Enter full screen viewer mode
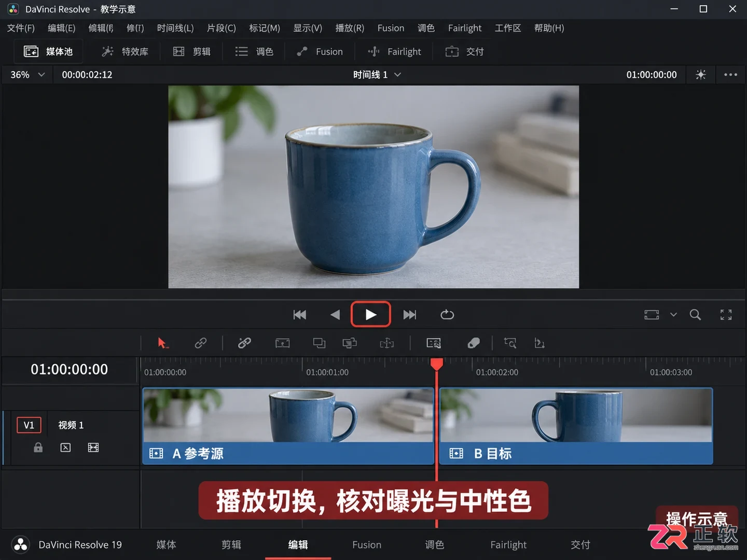Image resolution: width=747 pixels, height=560 pixels. tap(726, 315)
